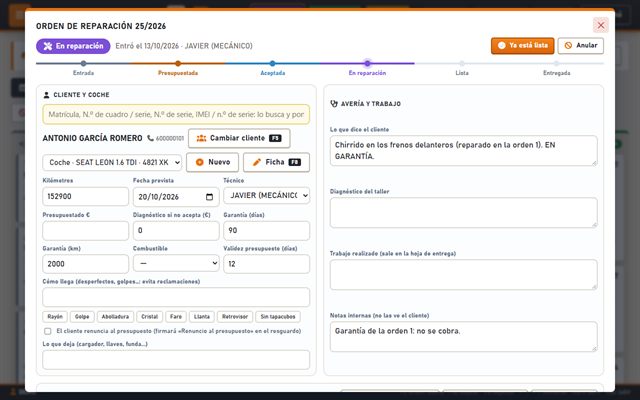Click the 'Presupuestado €' field
Viewport: 640px width, 400px height.
pyautogui.click(x=85, y=231)
